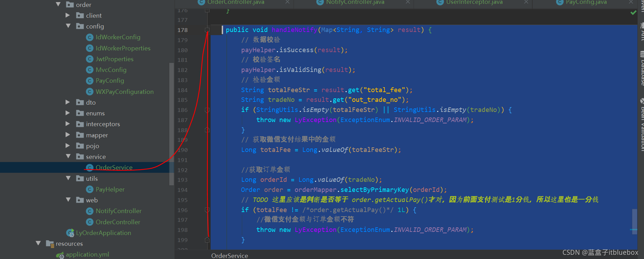Click the dto folder icon
The height and width of the screenshot is (259, 644).
tap(80, 102)
